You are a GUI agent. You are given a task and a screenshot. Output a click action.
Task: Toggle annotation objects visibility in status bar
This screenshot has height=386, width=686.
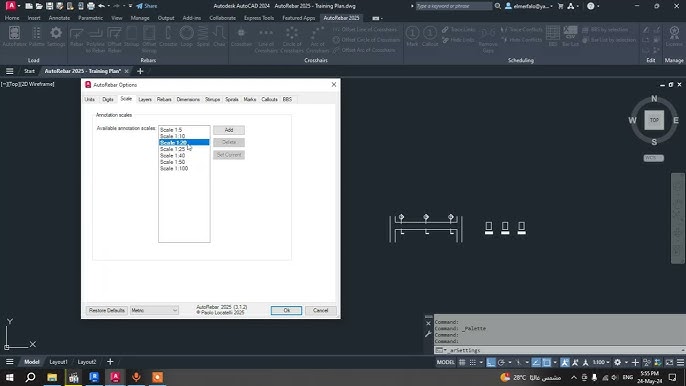pyautogui.click(x=565, y=362)
